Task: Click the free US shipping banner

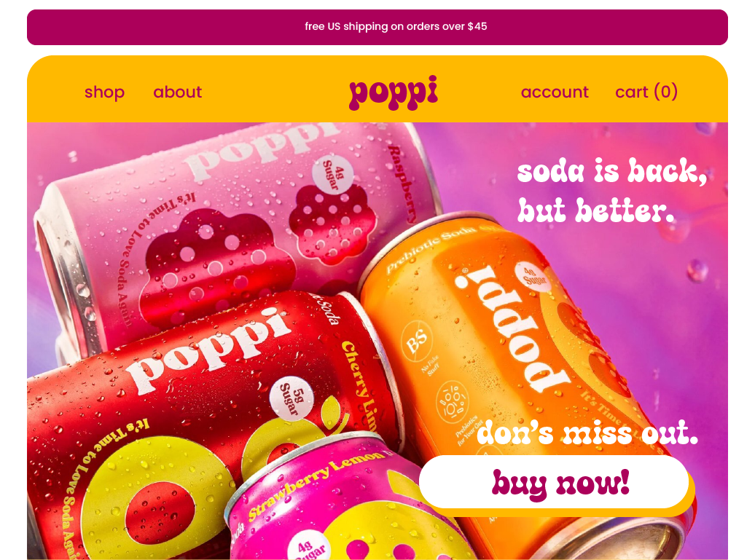Action: tap(377, 27)
